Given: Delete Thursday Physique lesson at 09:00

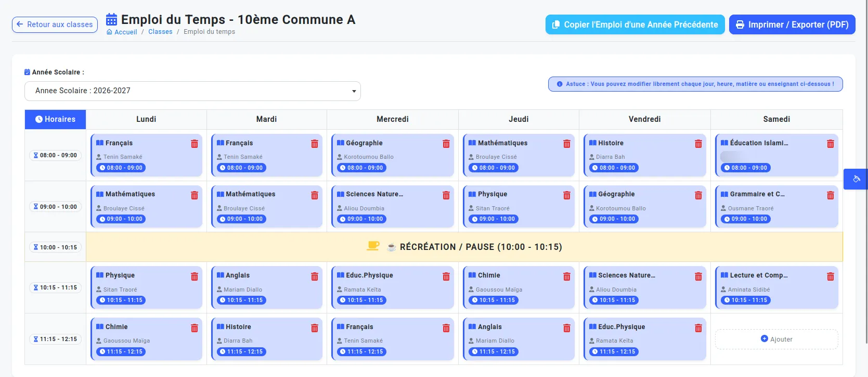Looking at the screenshot, I should pos(567,195).
